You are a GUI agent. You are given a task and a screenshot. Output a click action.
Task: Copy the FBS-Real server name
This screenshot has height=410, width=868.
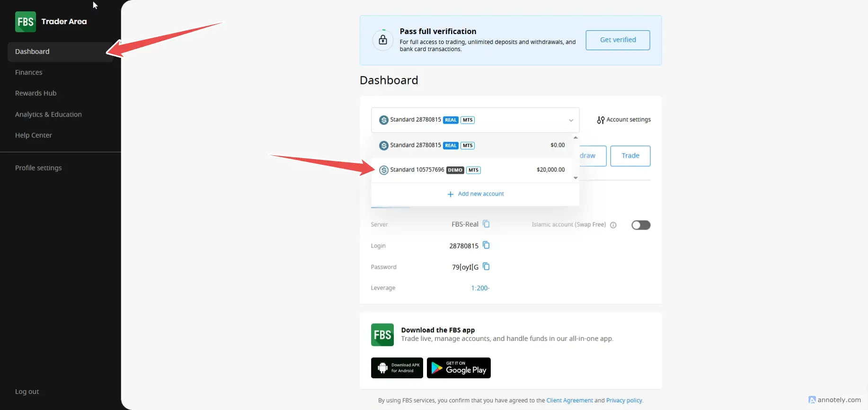pyautogui.click(x=486, y=224)
